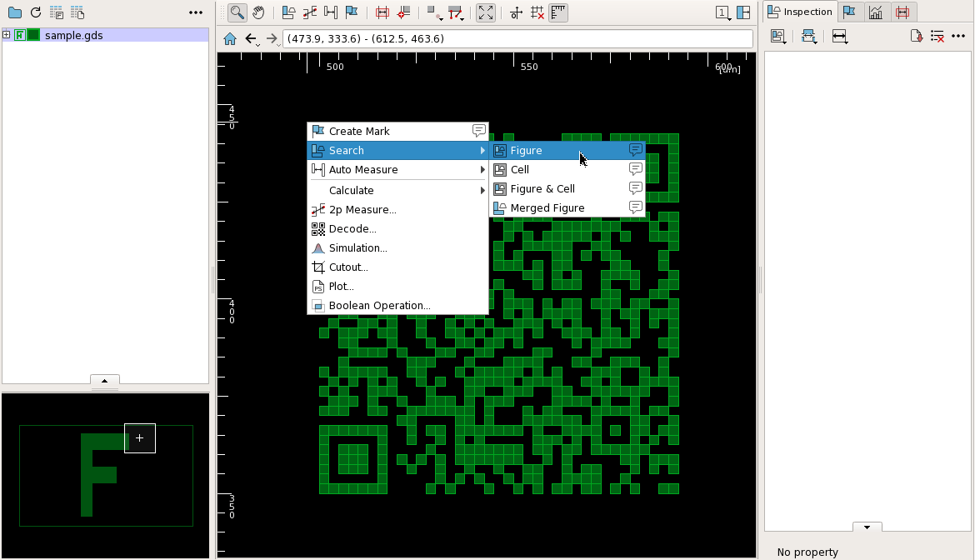
Task: Select the pan hand tool
Action: tap(258, 12)
